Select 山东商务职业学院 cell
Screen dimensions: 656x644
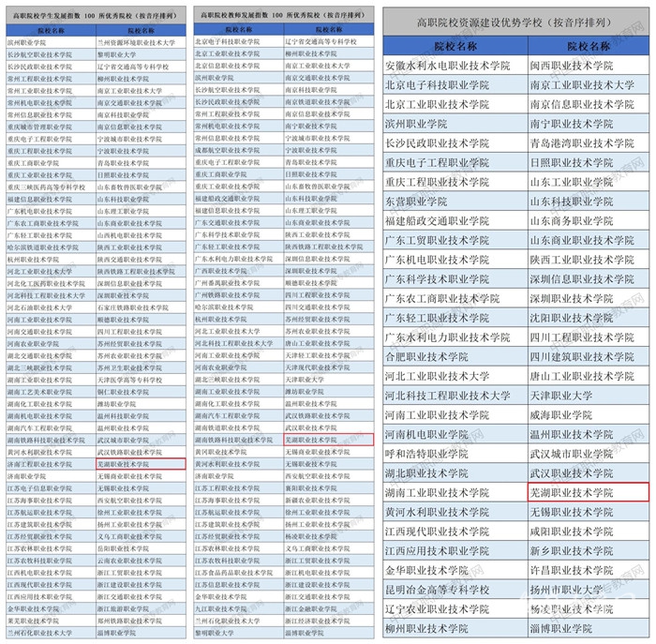click(x=589, y=221)
